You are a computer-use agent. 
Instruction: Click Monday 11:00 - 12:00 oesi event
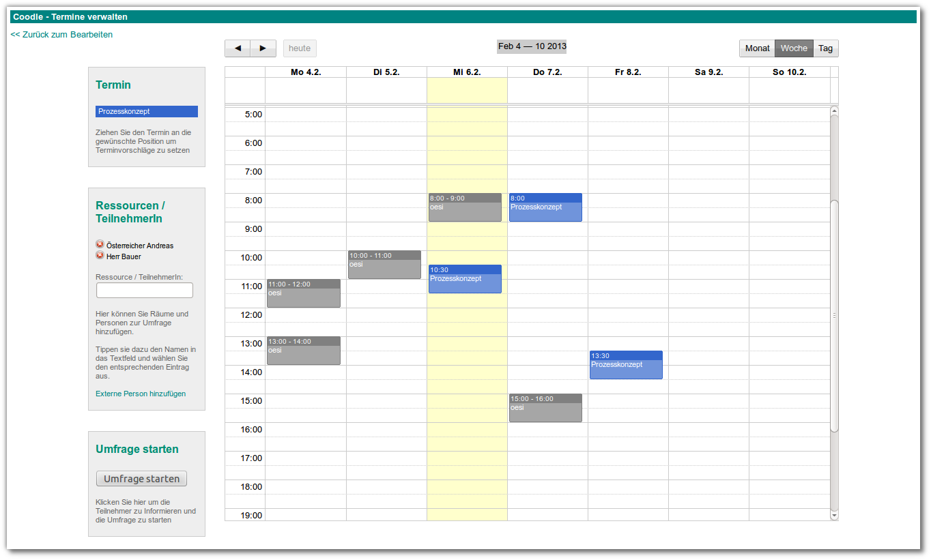[304, 294]
